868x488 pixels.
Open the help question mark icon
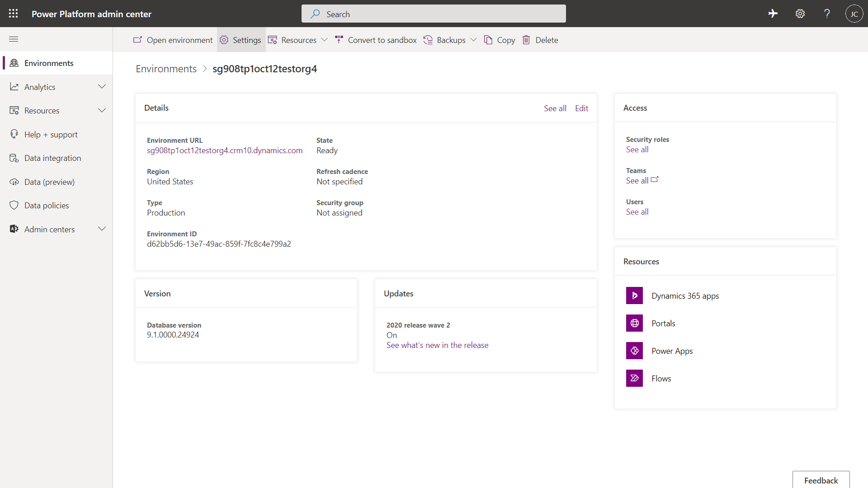pos(827,14)
